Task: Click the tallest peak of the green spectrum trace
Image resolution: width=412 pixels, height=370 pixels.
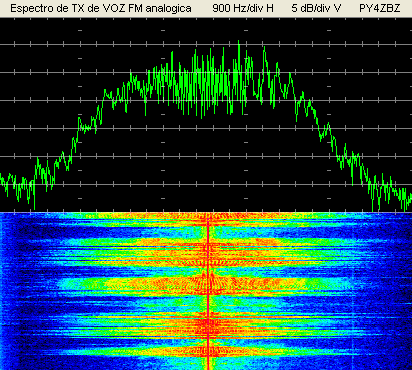Action: coord(239,43)
